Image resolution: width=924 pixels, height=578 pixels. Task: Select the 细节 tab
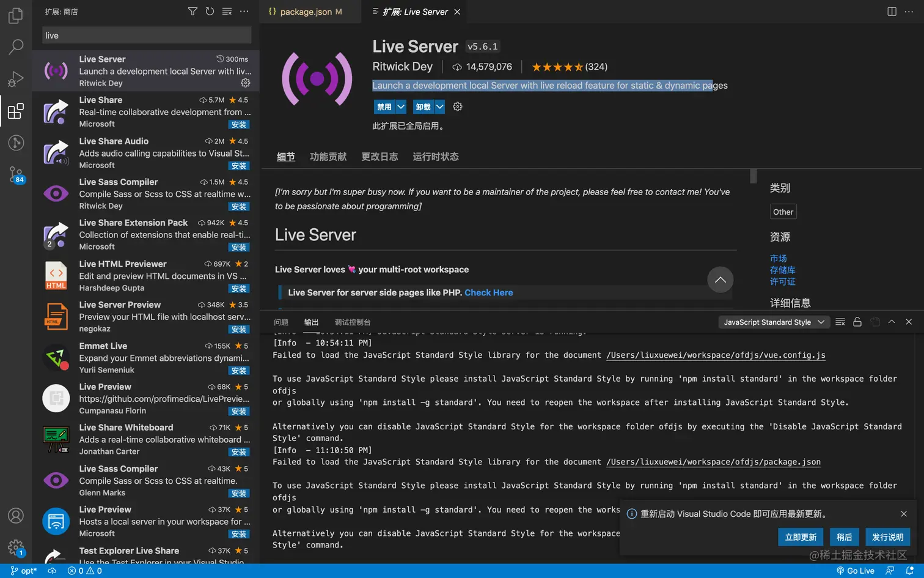(x=285, y=157)
